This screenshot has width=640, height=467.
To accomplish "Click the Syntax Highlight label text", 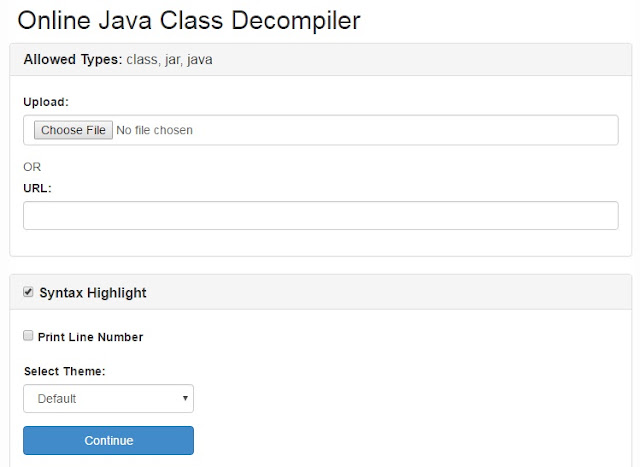I will pos(93,293).
